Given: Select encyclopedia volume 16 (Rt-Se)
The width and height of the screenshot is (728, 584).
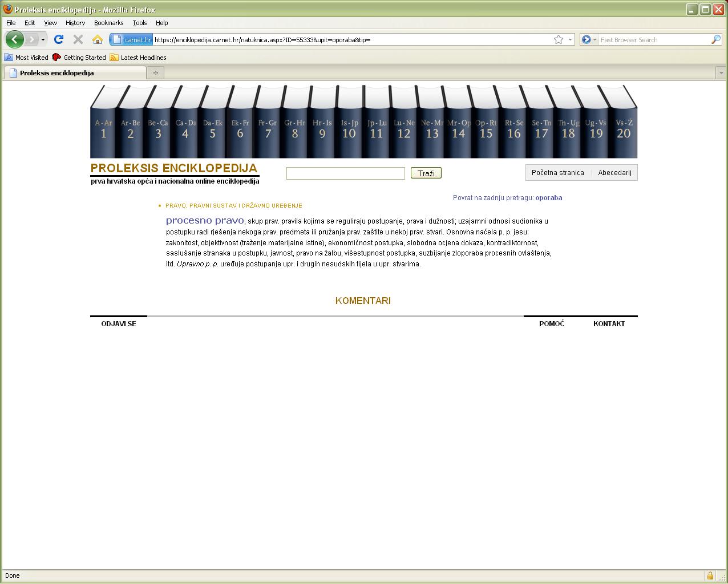Looking at the screenshot, I should pos(514,121).
